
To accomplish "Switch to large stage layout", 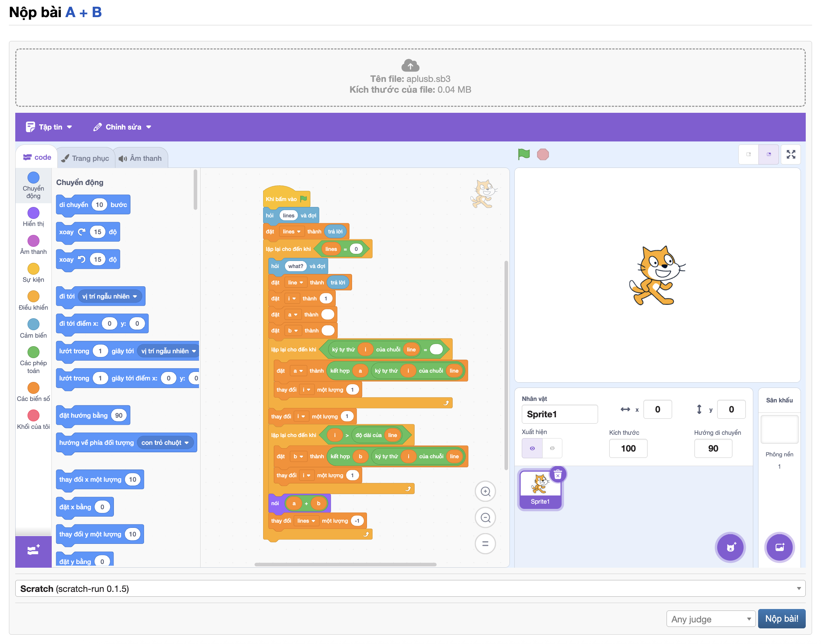I will pyautogui.click(x=769, y=154).
